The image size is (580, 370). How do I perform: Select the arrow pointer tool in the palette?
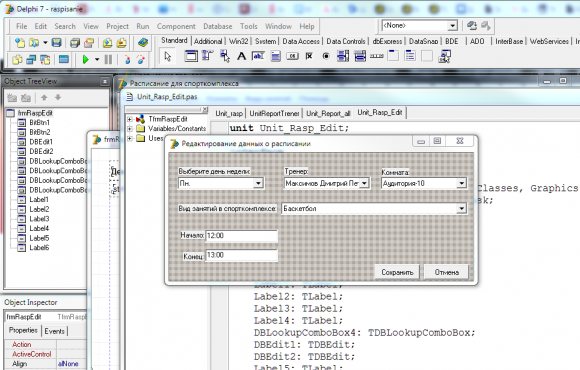(168, 56)
